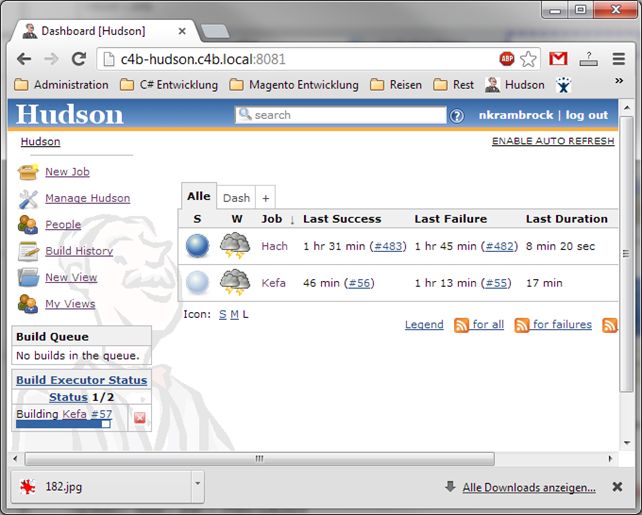This screenshot has height=515, width=642.
Task: Click the search help question mark icon
Action: [x=457, y=116]
